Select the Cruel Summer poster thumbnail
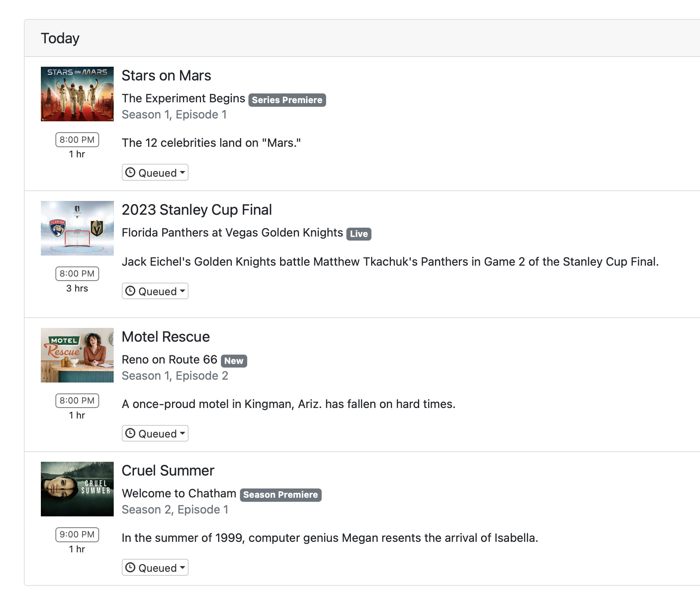The width and height of the screenshot is (700, 613). coord(77,489)
